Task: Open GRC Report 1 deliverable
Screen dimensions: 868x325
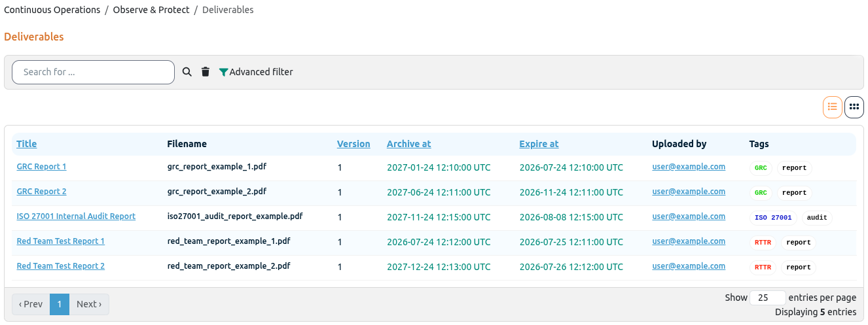Action: (x=41, y=167)
